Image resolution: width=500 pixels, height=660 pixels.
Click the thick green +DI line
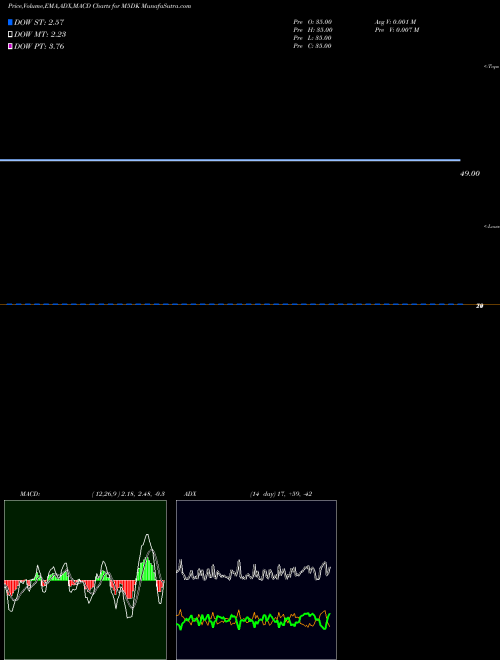(x=254, y=620)
